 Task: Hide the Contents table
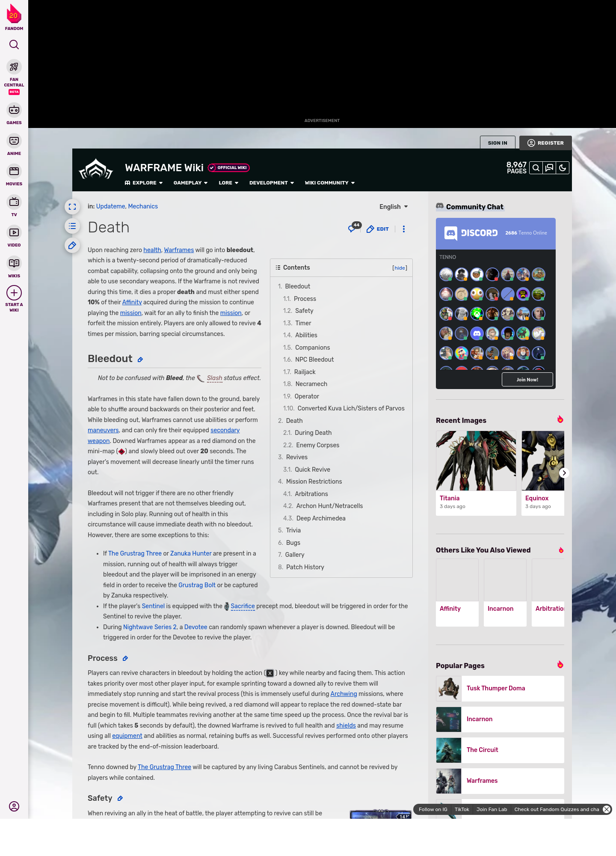(x=400, y=268)
